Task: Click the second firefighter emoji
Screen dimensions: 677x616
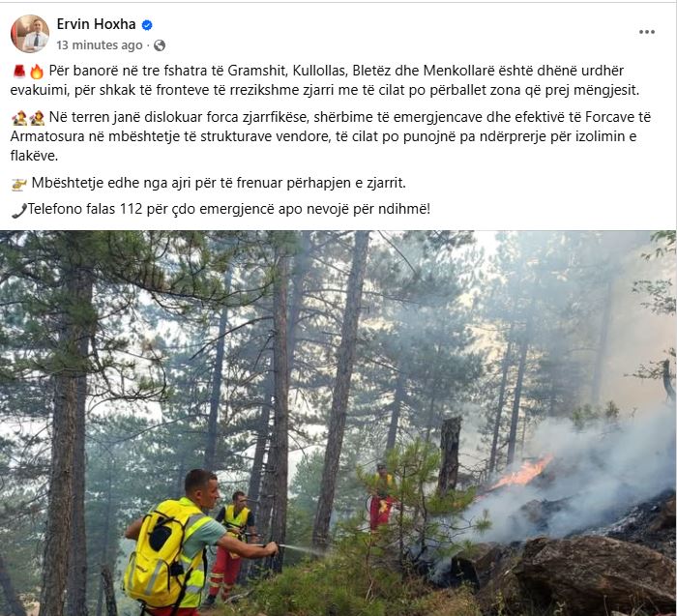Action: pyautogui.click(x=37, y=117)
